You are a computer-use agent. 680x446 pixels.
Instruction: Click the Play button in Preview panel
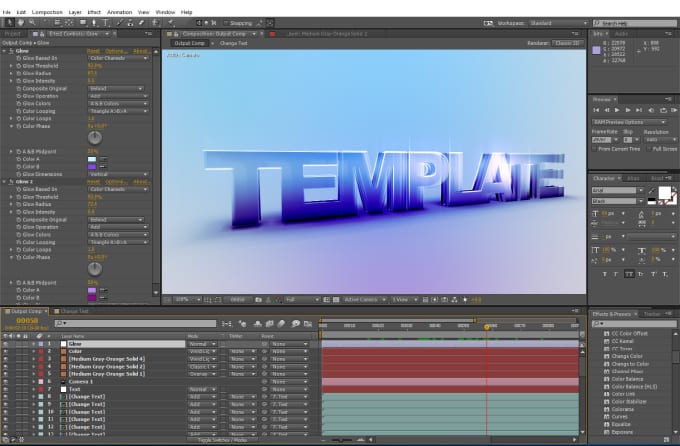click(x=618, y=111)
